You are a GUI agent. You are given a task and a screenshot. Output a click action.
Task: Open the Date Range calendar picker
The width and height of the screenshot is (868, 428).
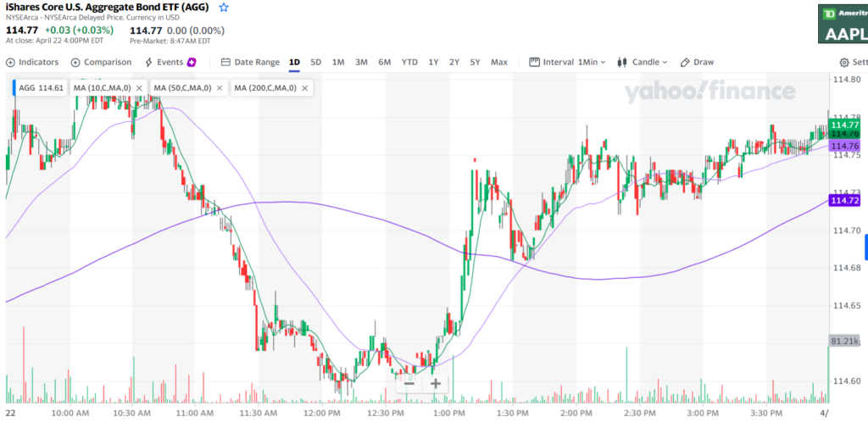click(x=250, y=62)
